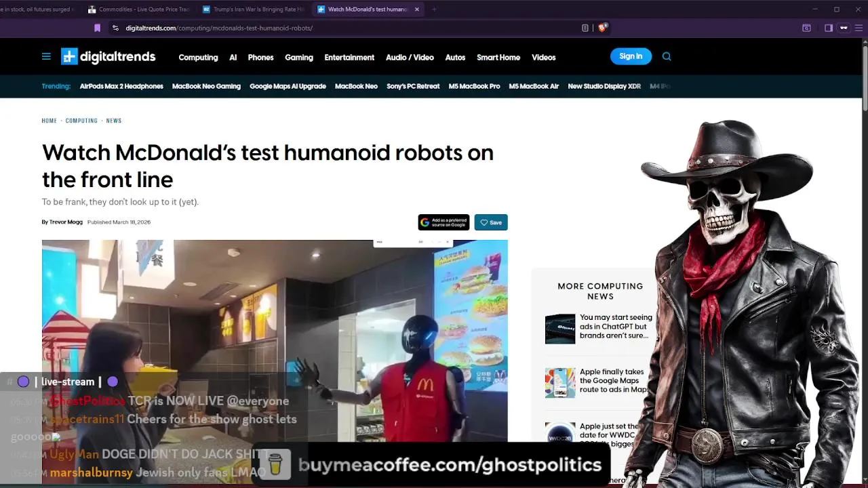Toggle the browser sidebar panel icon
Image resolution: width=868 pixels, height=488 pixels.
tap(829, 28)
